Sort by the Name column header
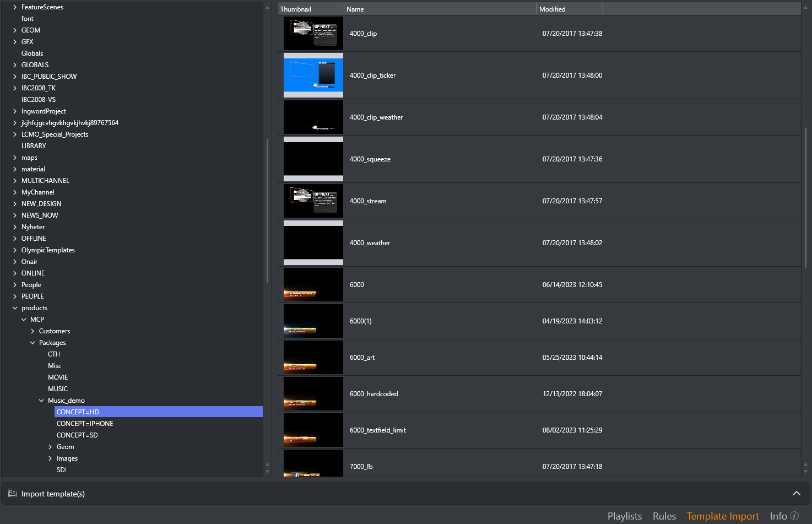This screenshot has width=812, height=524. point(440,9)
